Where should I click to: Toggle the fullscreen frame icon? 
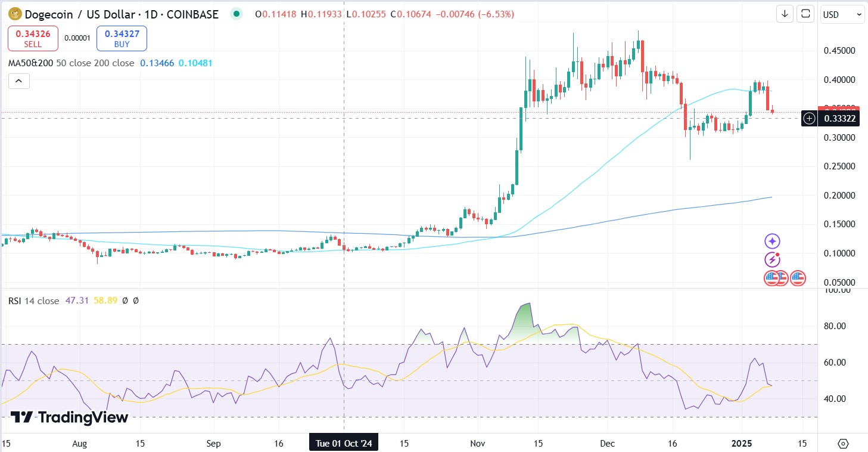pyautogui.click(x=805, y=14)
